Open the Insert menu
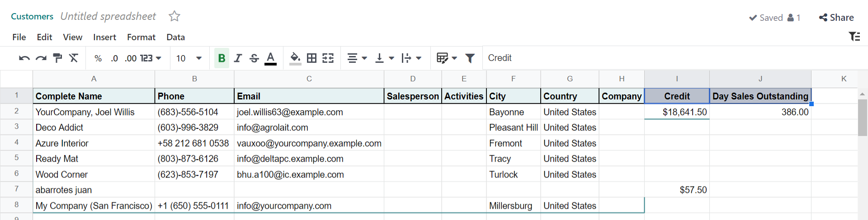The image size is (868, 220). 104,37
